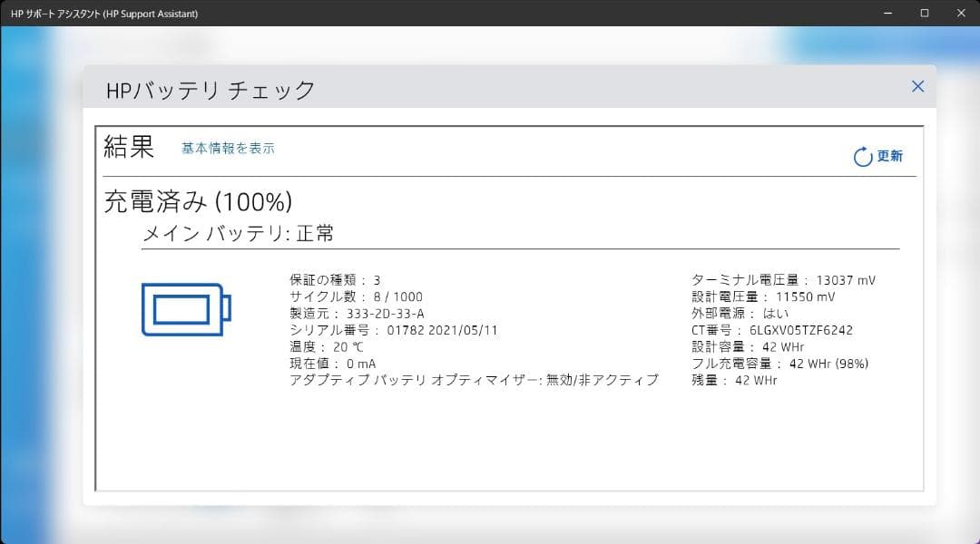Minimize the HP Support Assistant window

(x=886, y=13)
